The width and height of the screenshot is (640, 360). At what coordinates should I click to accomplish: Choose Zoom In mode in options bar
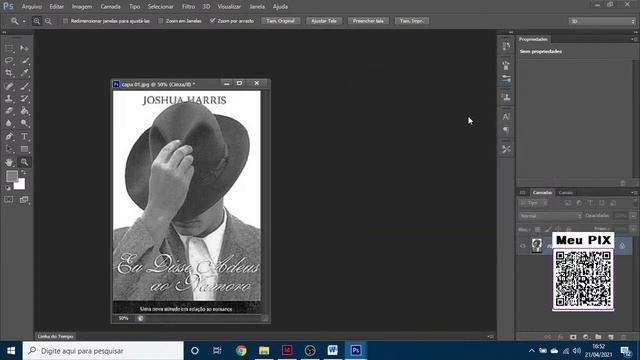click(x=37, y=21)
